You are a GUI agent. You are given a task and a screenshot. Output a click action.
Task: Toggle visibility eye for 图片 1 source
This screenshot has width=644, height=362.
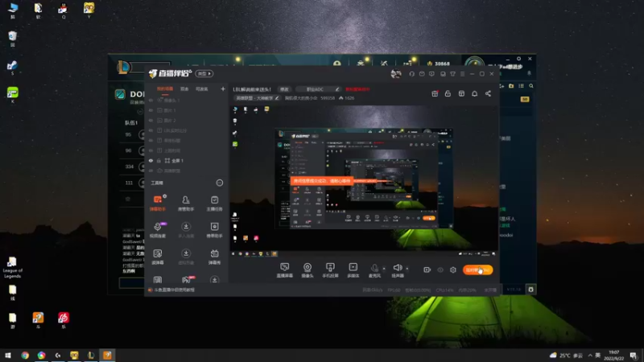[151, 110]
